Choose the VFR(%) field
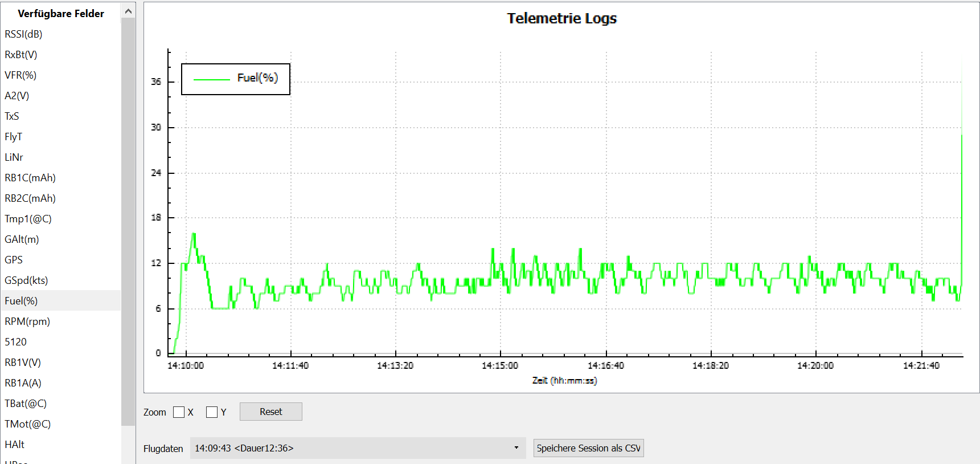 (20, 75)
